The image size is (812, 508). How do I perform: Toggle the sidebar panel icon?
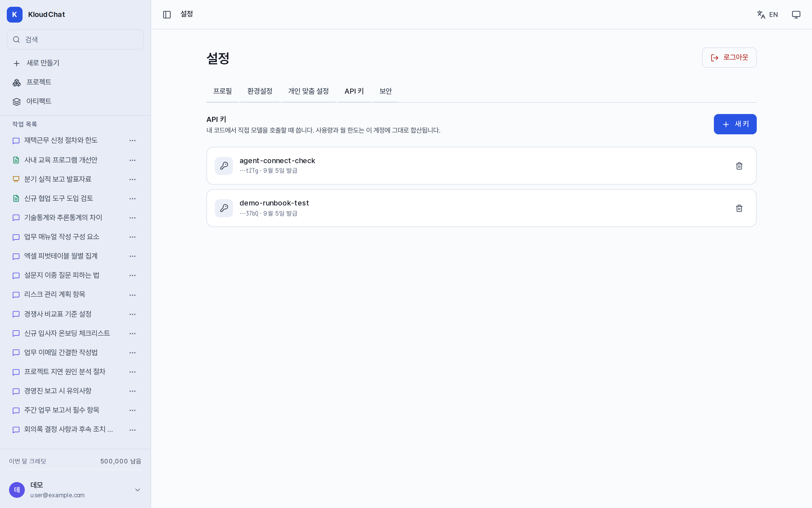(x=167, y=14)
